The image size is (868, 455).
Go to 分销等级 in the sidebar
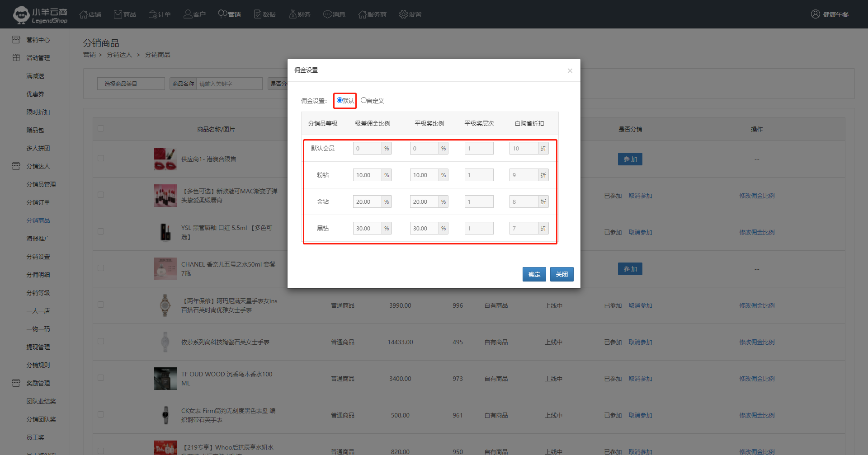38,293
